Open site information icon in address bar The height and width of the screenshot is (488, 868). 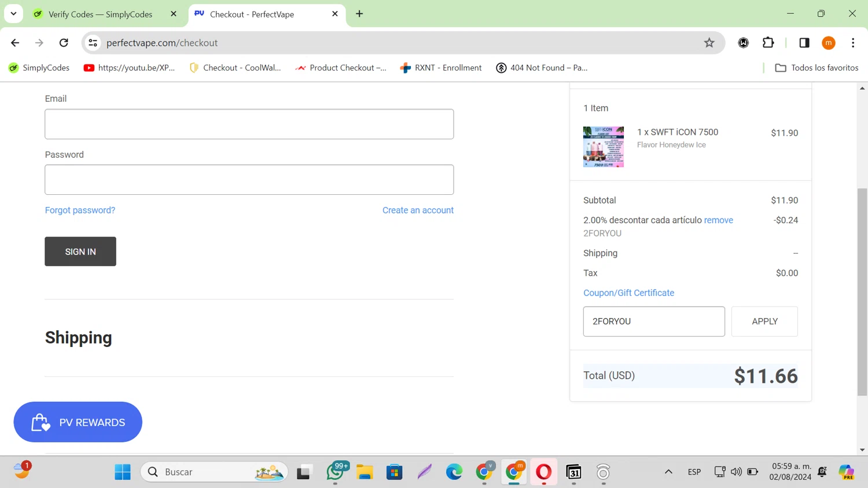tap(93, 43)
